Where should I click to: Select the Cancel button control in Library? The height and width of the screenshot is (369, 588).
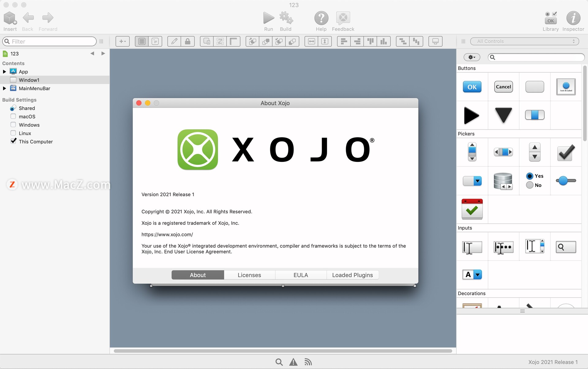coord(503,87)
